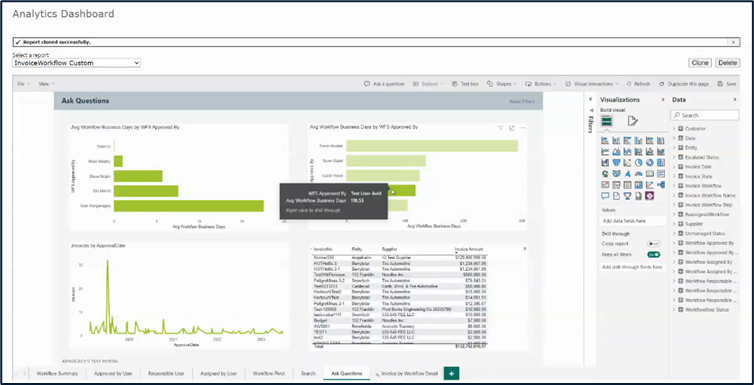The height and width of the screenshot is (385, 754).
Task: Open the View menu
Action: tap(46, 84)
